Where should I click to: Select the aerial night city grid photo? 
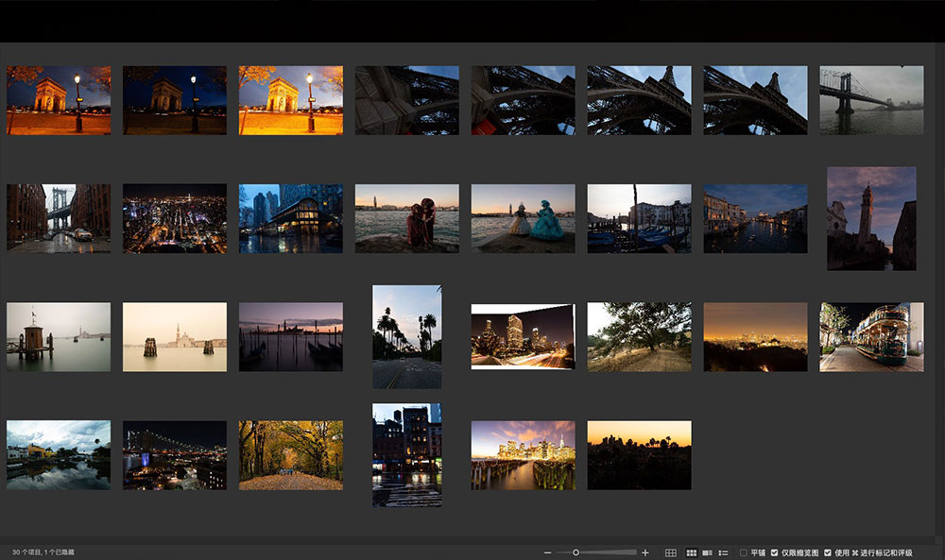174,218
